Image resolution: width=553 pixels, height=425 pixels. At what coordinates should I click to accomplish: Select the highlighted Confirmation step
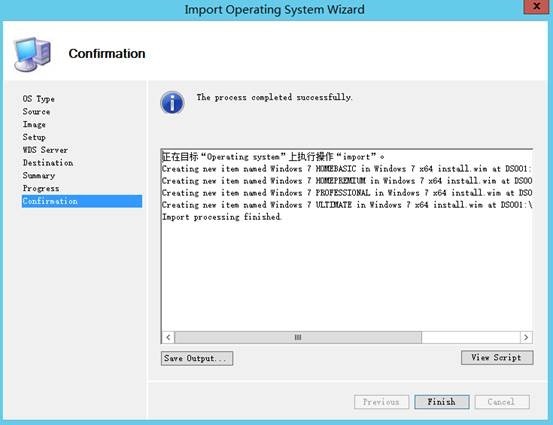[82, 201]
